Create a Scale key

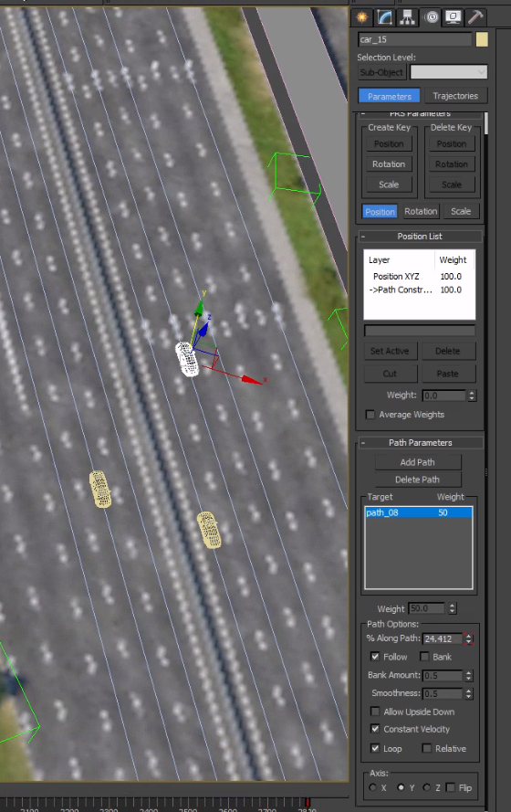[x=389, y=185]
